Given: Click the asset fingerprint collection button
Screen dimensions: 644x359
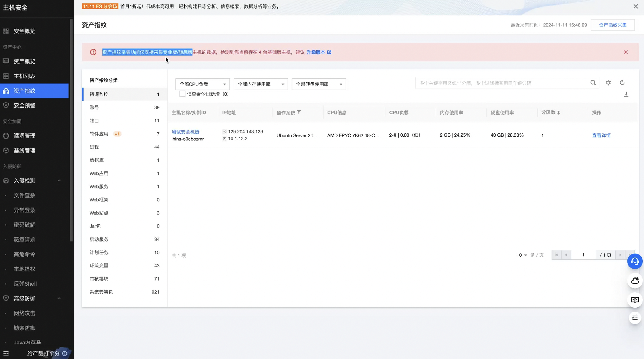Looking at the screenshot, I should pyautogui.click(x=613, y=25).
